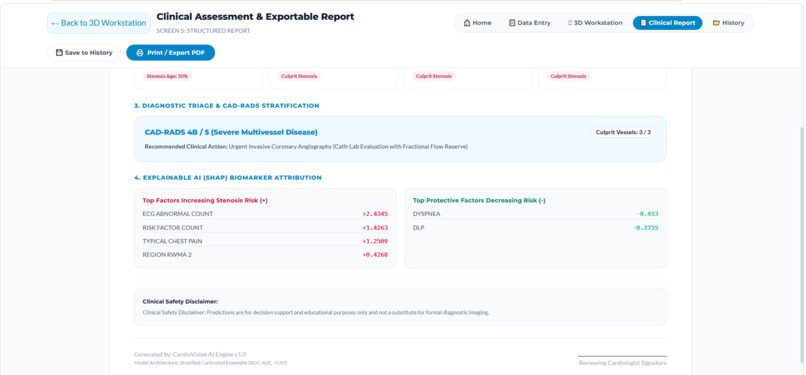The width and height of the screenshot is (806, 375).
Task: Click the Recommended Clinical Action line
Action: tap(306, 146)
